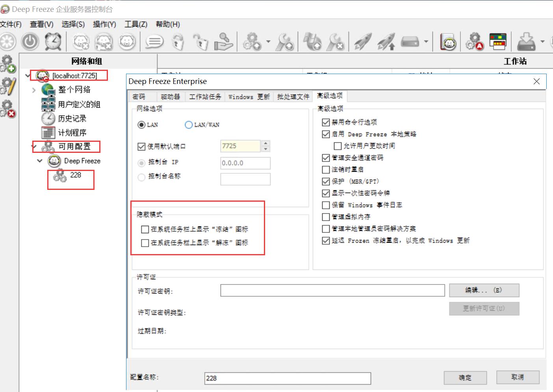
Task: Select the LAN/WAN radio button
Action: tap(189, 125)
